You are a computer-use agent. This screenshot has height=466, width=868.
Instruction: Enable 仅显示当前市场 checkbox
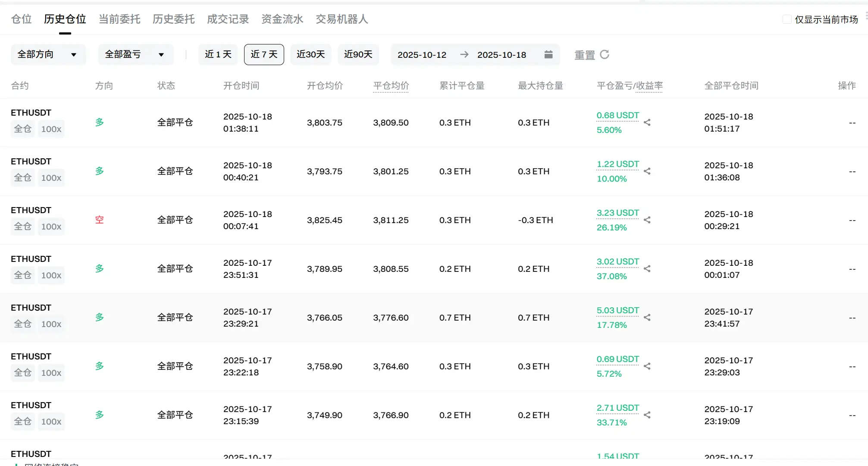click(787, 19)
